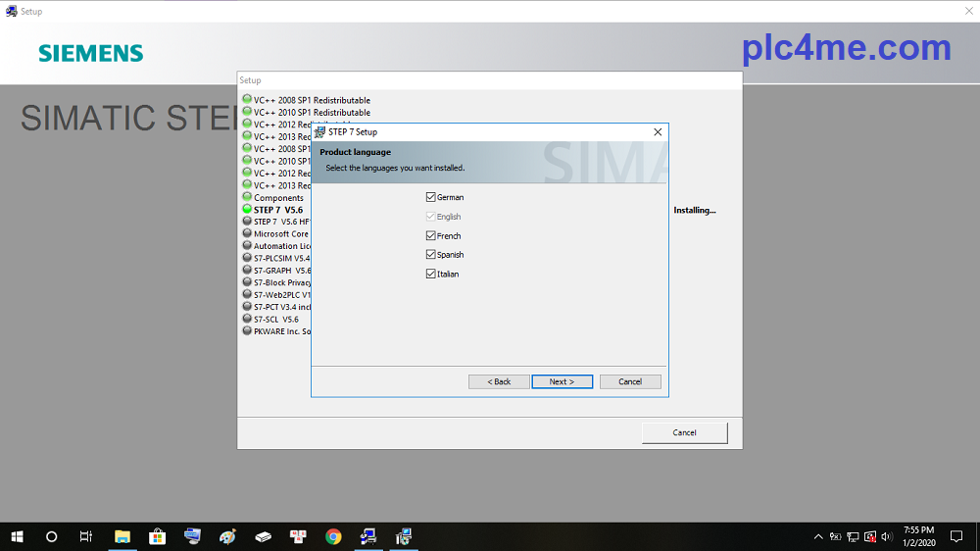The image size is (980, 551).
Task: Uncheck the German language checkbox
Action: (x=431, y=197)
